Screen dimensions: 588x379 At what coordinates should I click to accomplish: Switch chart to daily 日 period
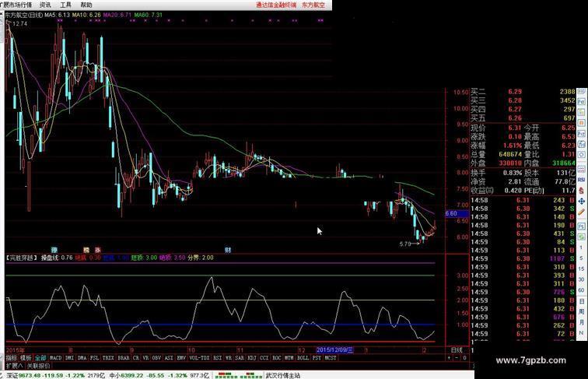581,301
